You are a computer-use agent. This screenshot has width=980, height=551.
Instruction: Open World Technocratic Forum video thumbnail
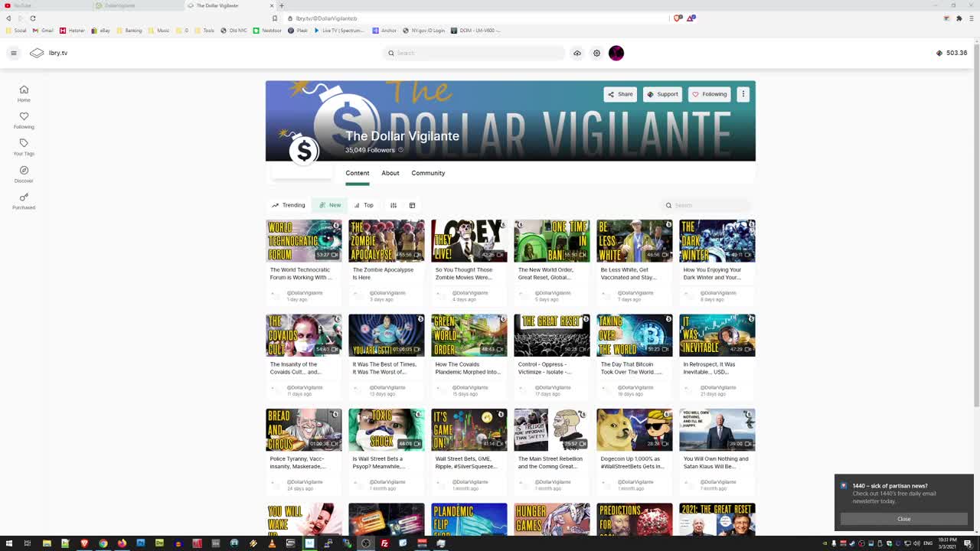304,241
